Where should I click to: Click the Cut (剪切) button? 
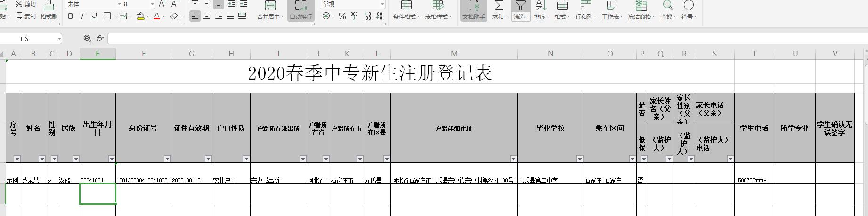26,4
